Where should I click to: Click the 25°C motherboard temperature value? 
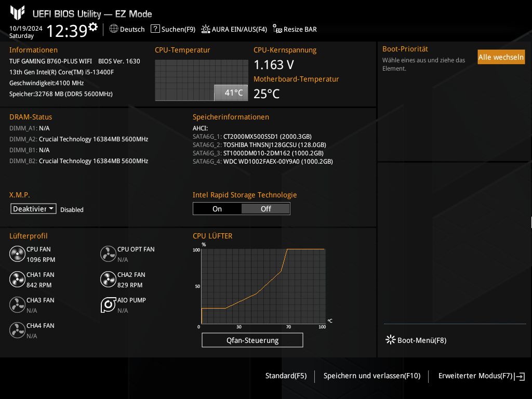[267, 94]
